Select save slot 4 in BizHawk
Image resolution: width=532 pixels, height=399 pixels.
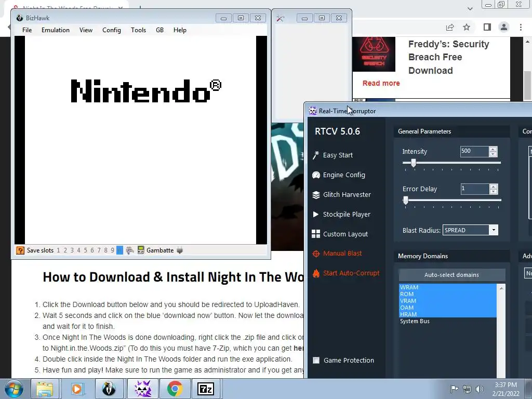pos(79,250)
